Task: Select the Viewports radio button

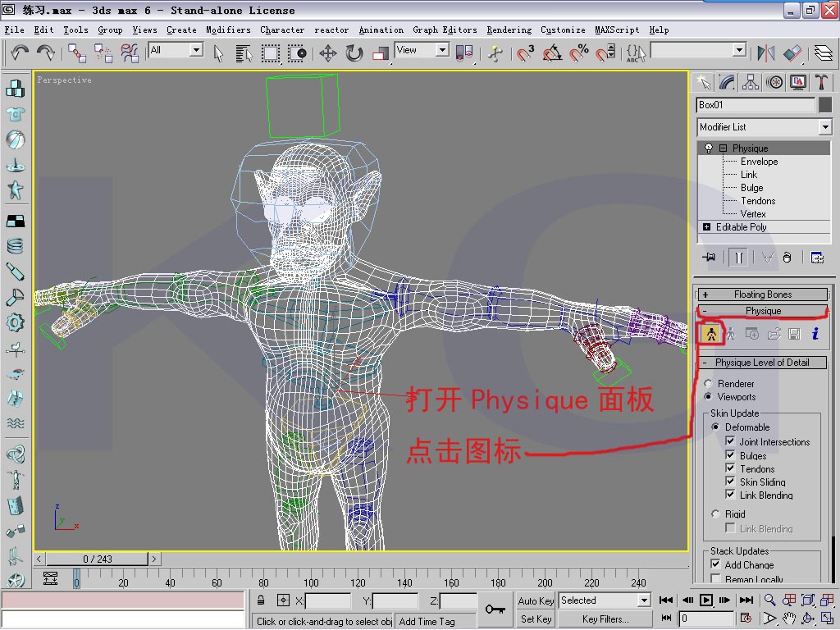Action: (708, 396)
